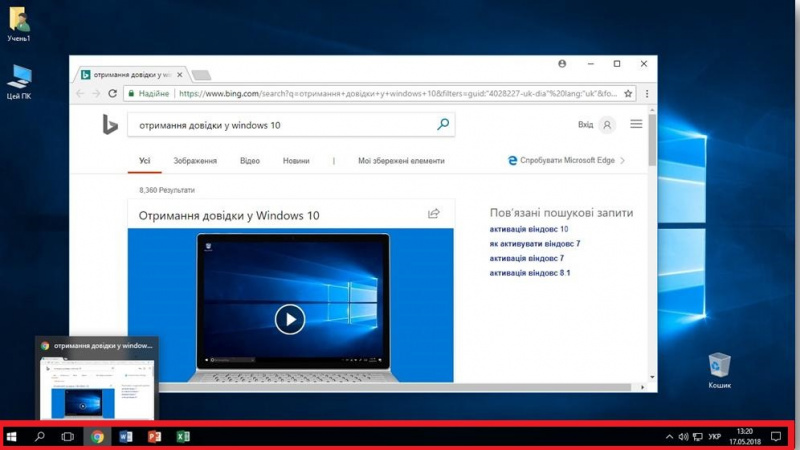Open the Bing hamburger menu
The width and height of the screenshot is (800, 450).
[636, 125]
